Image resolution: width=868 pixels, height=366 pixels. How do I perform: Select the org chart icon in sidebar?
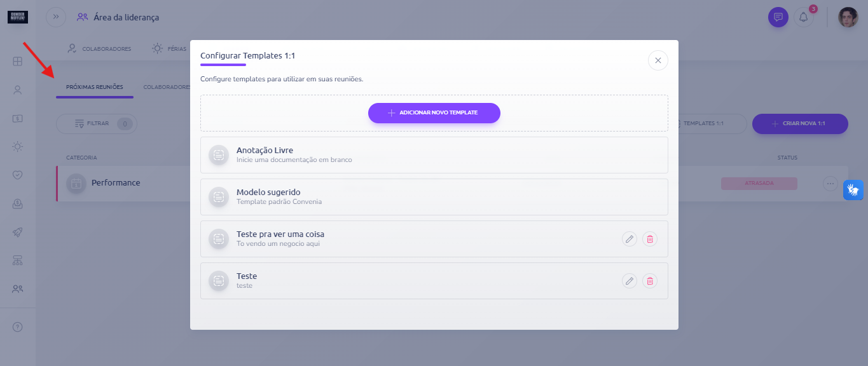pos(18,261)
